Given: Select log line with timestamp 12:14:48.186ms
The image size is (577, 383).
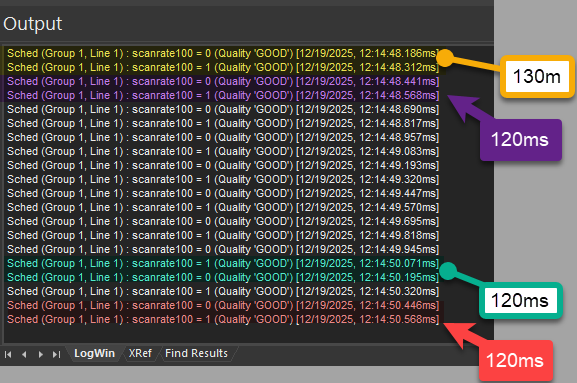Looking at the screenshot, I should (223, 53).
